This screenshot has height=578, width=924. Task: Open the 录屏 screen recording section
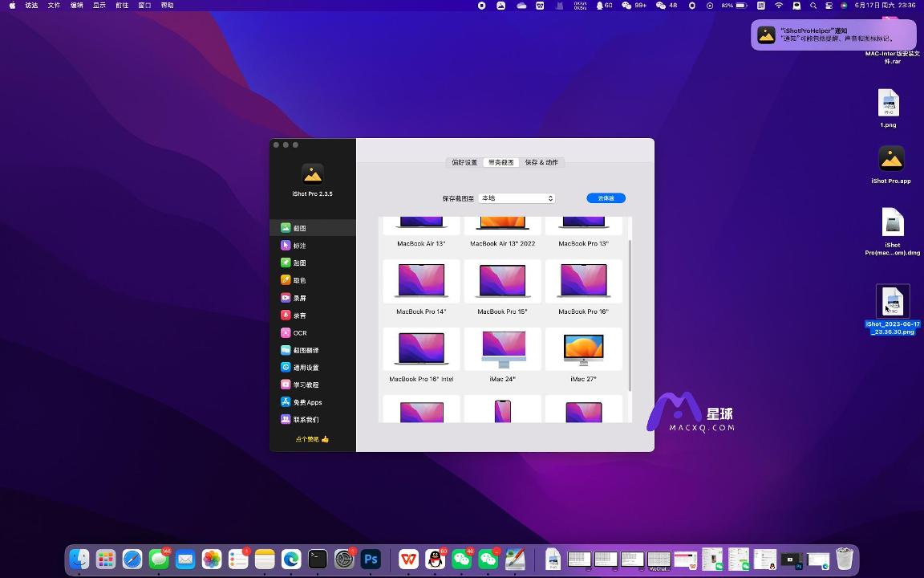[312, 298]
